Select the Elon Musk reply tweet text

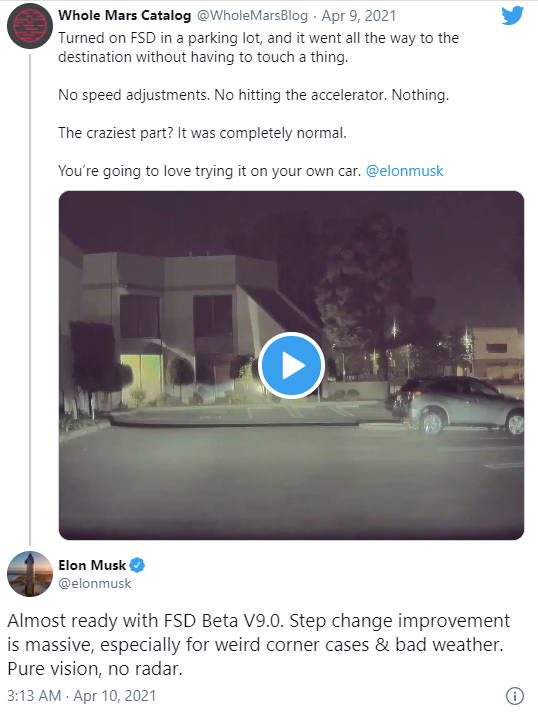coord(258,645)
